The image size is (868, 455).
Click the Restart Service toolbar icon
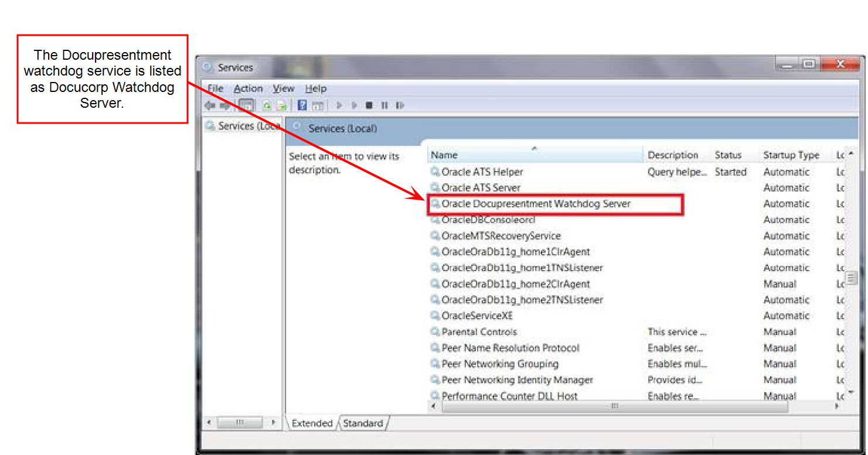coord(400,105)
